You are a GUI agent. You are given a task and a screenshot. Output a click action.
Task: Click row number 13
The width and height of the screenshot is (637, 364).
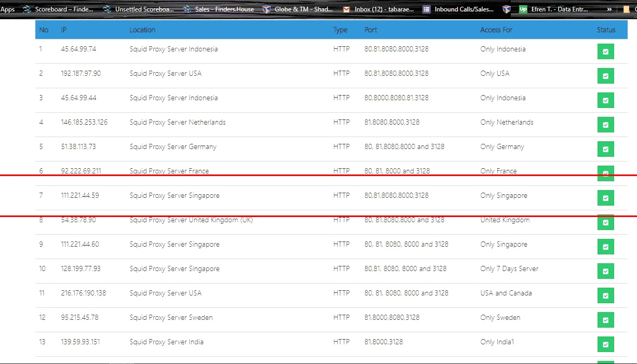point(42,342)
